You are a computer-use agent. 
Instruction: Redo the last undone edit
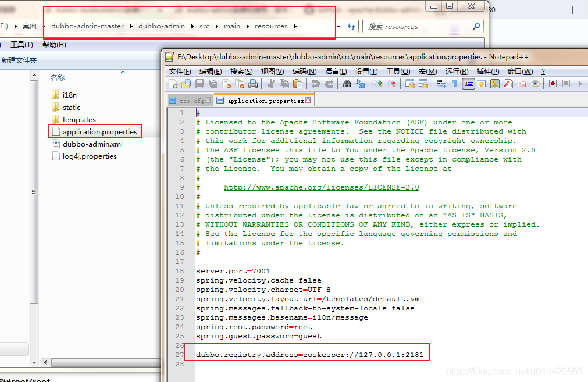pyautogui.click(x=329, y=84)
